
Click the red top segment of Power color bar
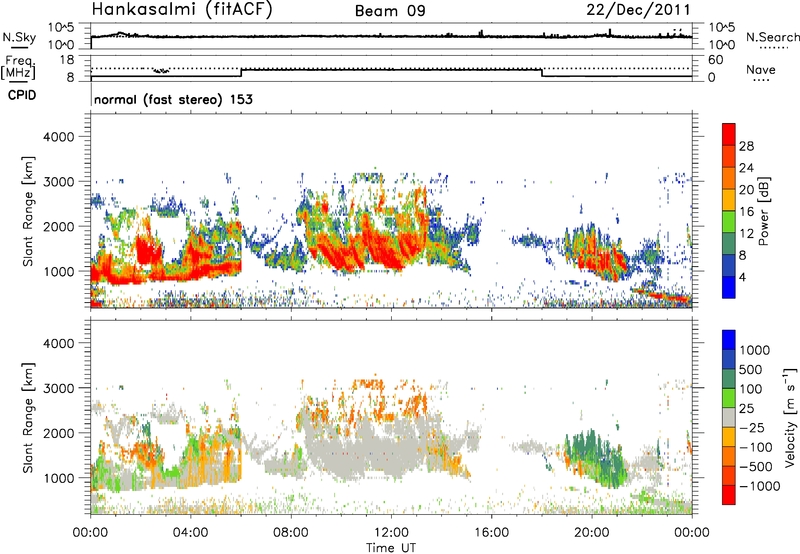[x=729, y=134]
